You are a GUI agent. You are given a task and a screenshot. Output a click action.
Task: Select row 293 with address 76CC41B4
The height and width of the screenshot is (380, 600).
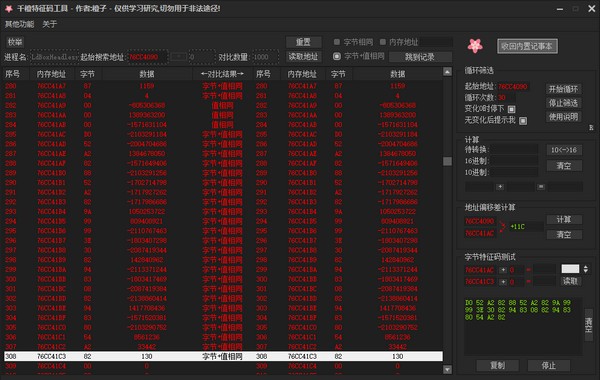223,212
